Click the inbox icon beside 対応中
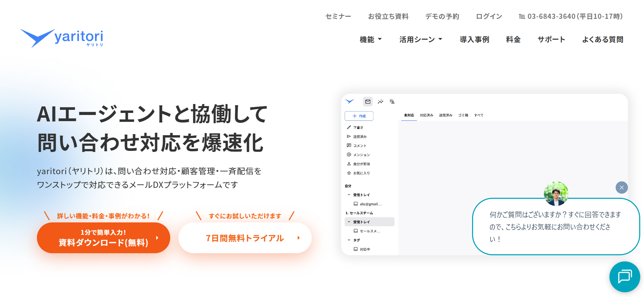The image size is (644, 297). tap(355, 249)
